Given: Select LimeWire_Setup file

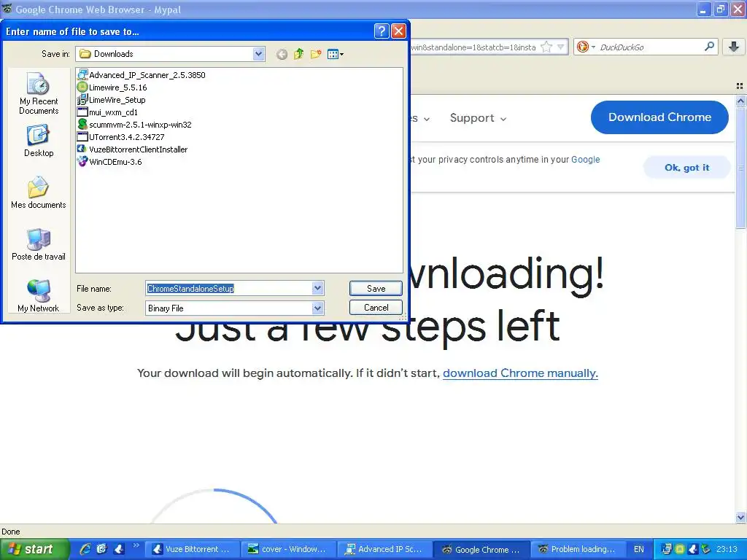Looking at the screenshot, I should 112,99.
